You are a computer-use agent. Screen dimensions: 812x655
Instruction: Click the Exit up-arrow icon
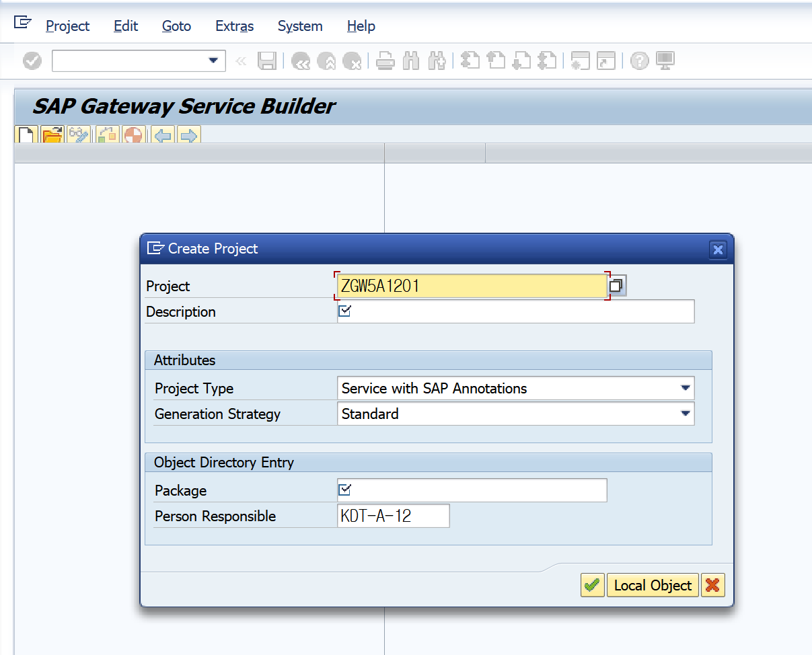pyautogui.click(x=326, y=61)
